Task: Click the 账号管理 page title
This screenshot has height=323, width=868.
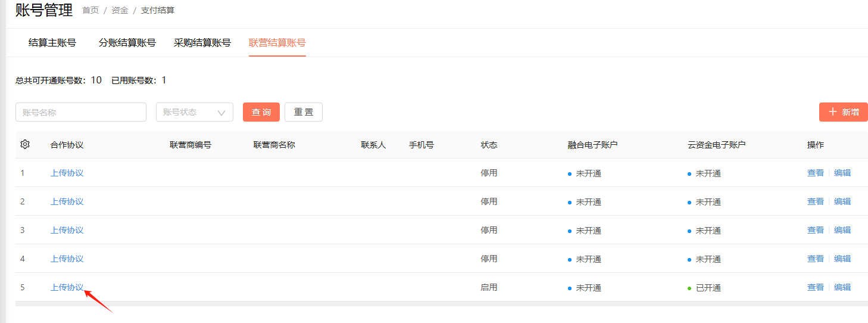Action: pyautogui.click(x=44, y=10)
